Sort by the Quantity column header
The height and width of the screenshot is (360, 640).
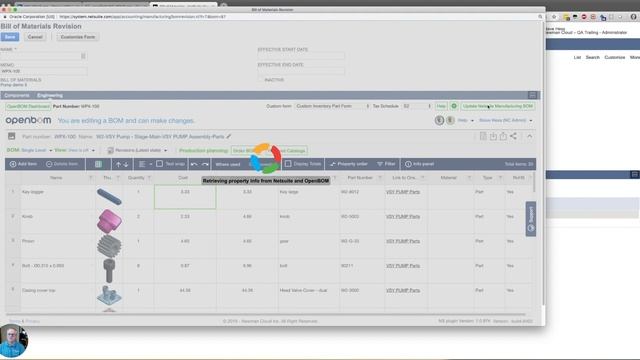(x=136, y=178)
